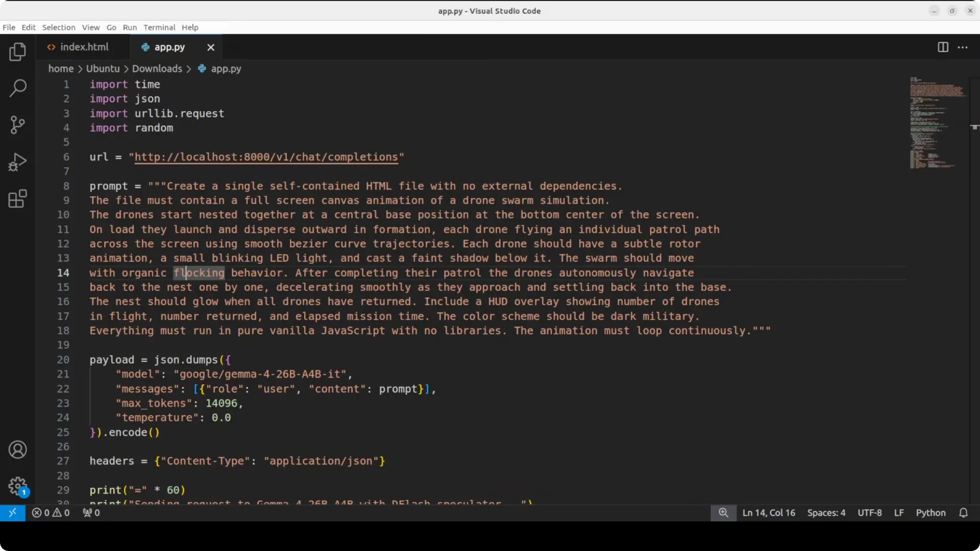980x551 pixels.
Task: Click the 'prompt' variable on line 8
Action: pos(109,187)
